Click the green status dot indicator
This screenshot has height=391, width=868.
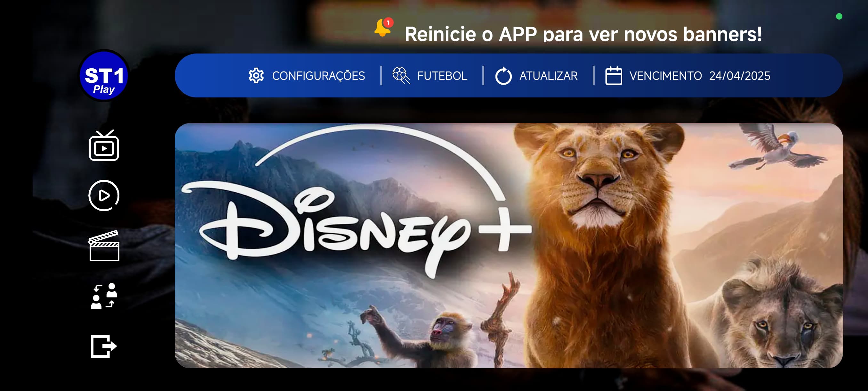(x=839, y=16)
